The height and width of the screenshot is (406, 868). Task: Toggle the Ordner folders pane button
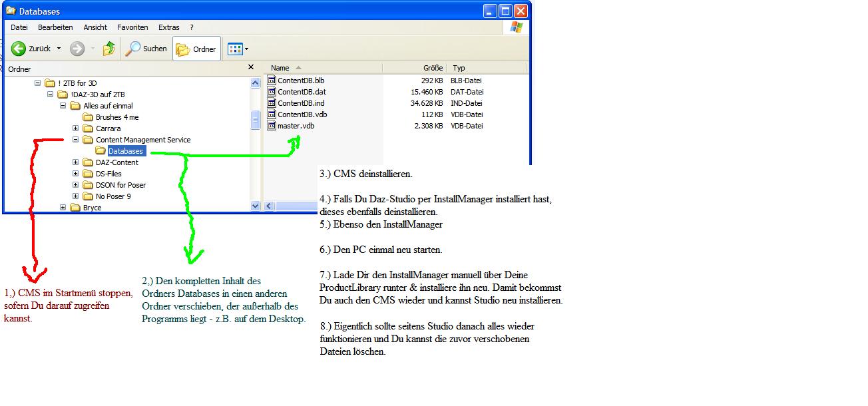(196, 49)
